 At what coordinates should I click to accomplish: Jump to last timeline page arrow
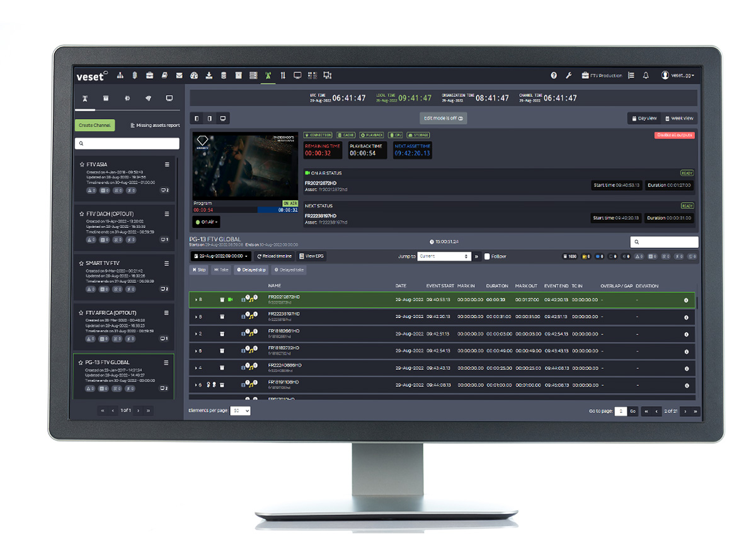[x=696, y=411]
